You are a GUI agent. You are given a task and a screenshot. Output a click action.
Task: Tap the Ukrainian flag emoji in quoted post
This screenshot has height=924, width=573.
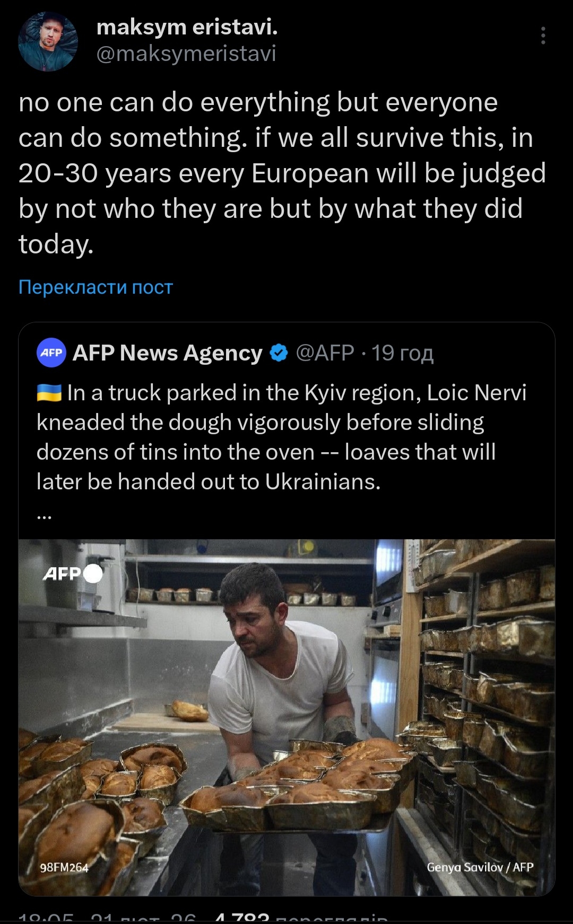point(49,393)
